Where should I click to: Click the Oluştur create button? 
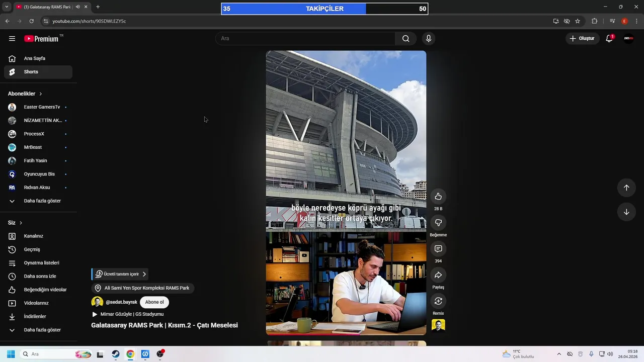tap(582, 38)
